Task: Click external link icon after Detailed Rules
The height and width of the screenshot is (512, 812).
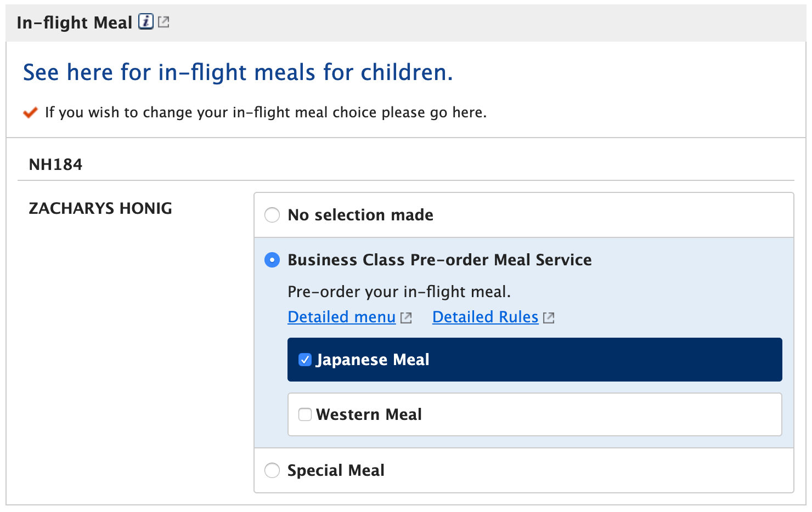Action: tap(549, 318)
